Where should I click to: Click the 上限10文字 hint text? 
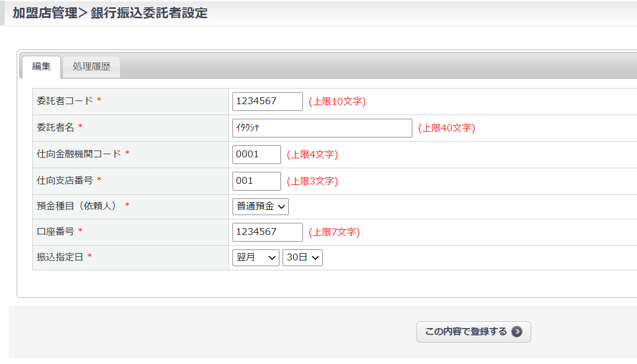coord(337,102)
